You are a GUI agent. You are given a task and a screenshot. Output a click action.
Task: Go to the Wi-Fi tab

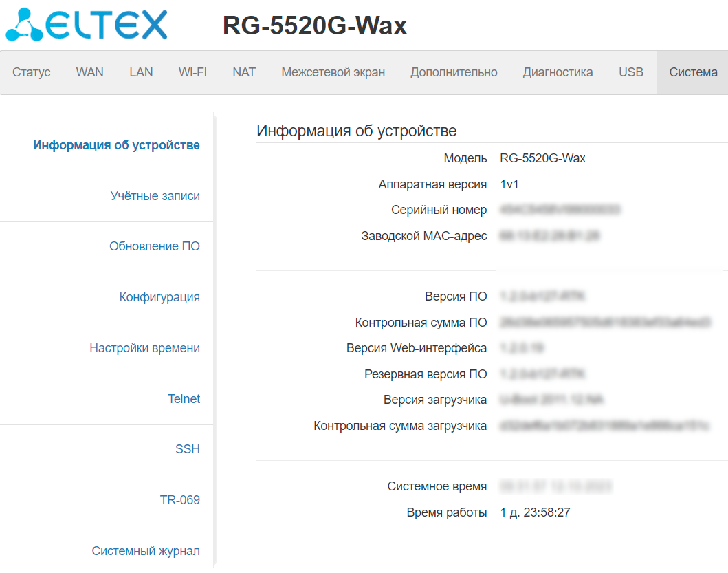coord(192,72)
